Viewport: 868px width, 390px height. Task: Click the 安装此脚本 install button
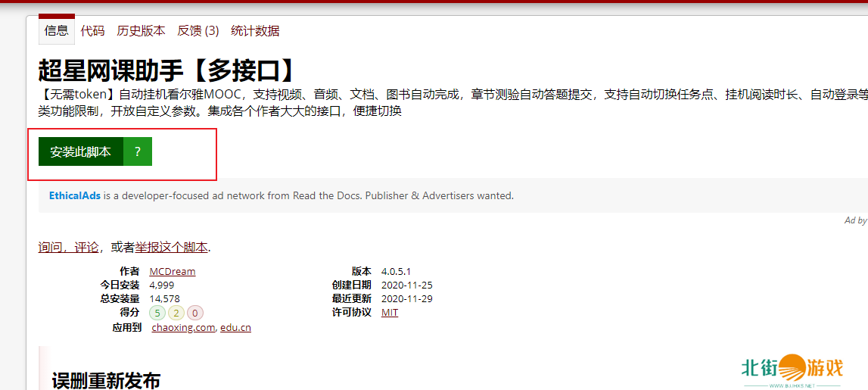[x=80, y=151]
